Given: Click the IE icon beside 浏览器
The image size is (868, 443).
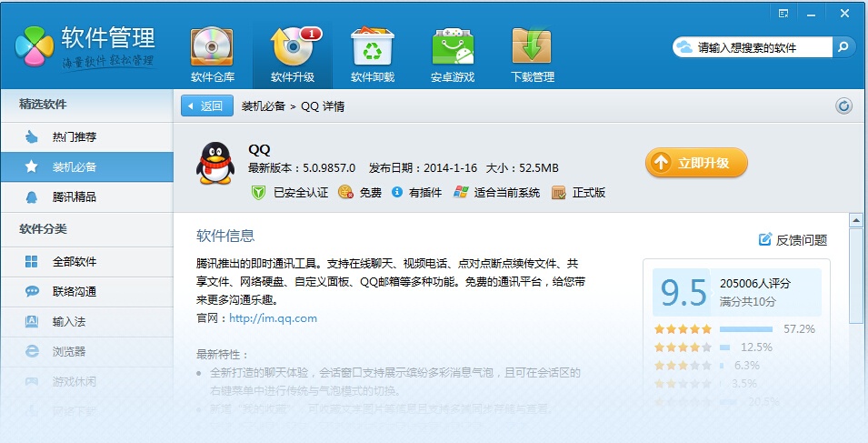Looking at the screenshot, I should 32,351.
